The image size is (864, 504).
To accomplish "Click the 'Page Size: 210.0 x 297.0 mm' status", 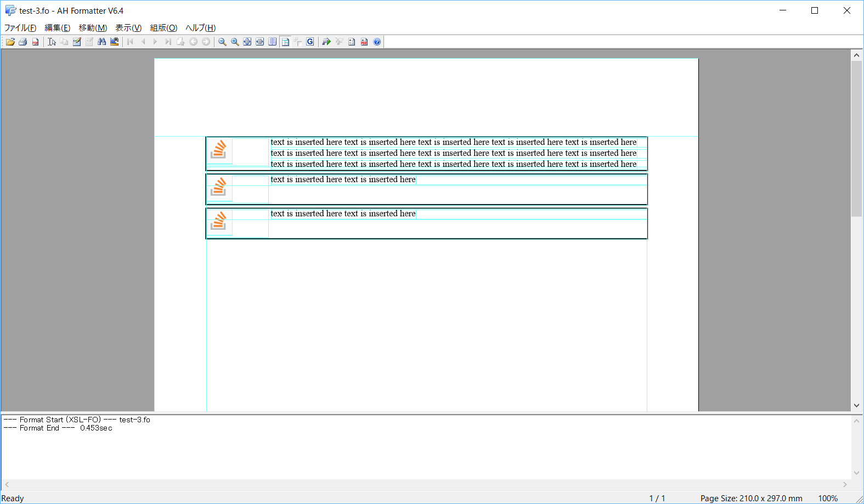I will tap(752, 499).
